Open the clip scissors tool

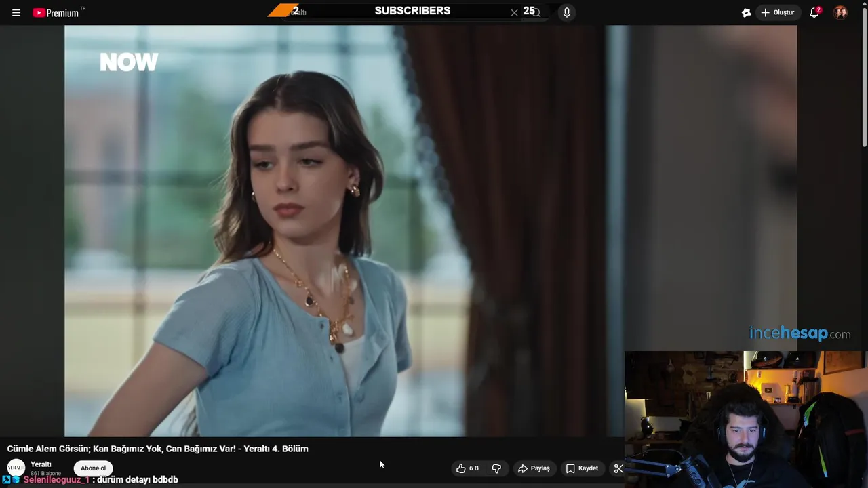click(618, 468)
